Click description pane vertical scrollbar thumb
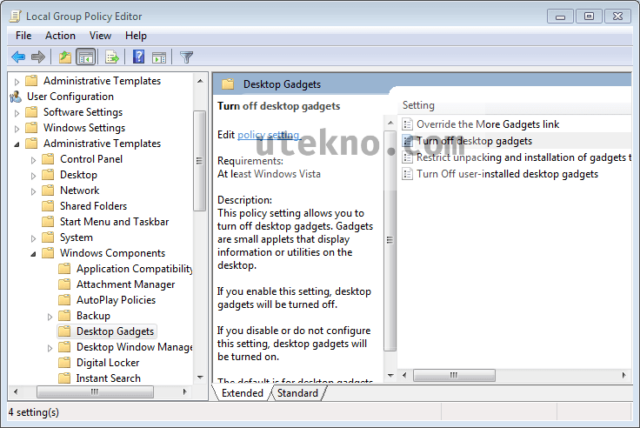 pyautogui.click(x=390, y=241)
